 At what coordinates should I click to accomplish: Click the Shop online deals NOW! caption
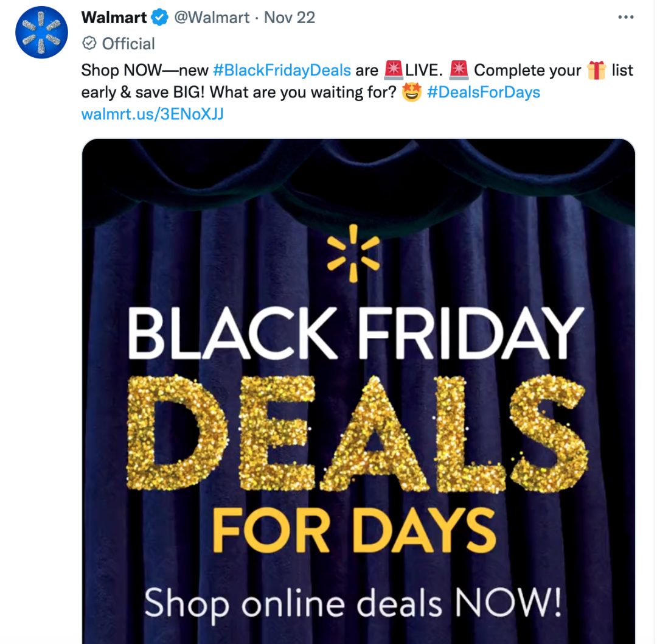pos(353,604)
